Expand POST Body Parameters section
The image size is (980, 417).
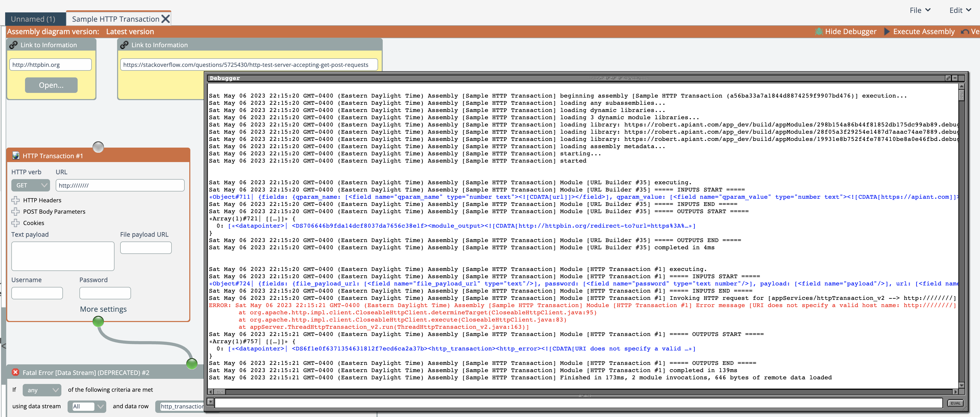click(x=15, y=211)
